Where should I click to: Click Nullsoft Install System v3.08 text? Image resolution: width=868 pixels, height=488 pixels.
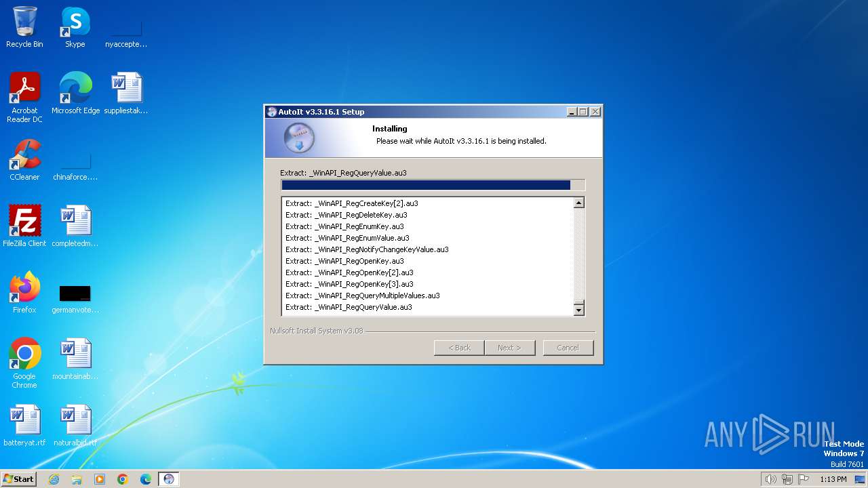(x=317, y=331)
